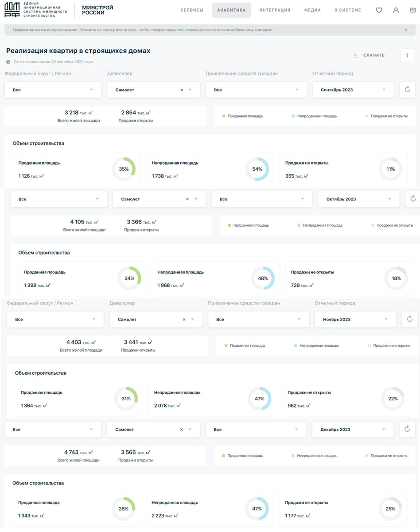Select the АНАЛИТИКА tab
The height and width of the screenshot is (532, 420).
point(231,10)
